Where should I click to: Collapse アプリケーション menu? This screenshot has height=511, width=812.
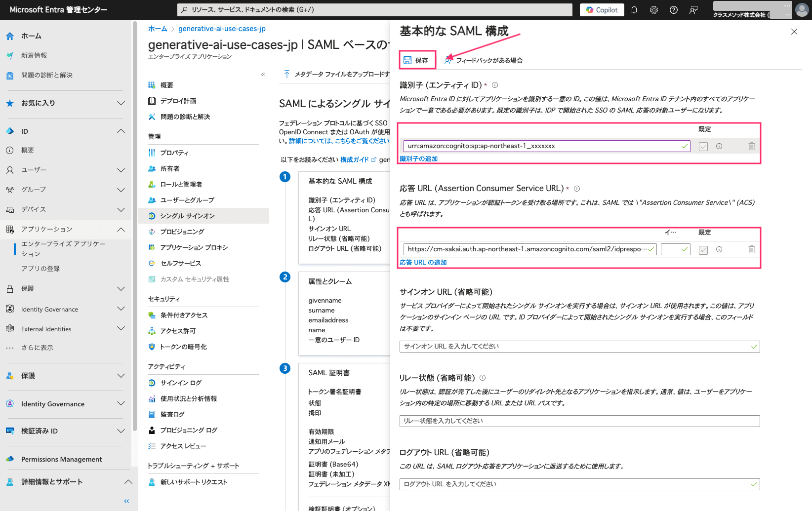pyautogui.click(x=121, y=230)
